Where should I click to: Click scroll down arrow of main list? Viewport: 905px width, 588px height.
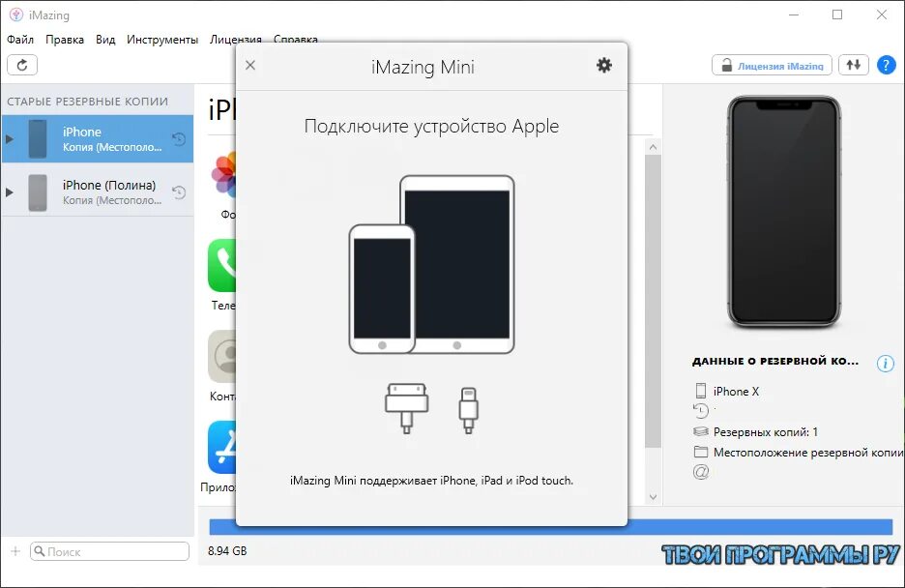coord(653,497)
